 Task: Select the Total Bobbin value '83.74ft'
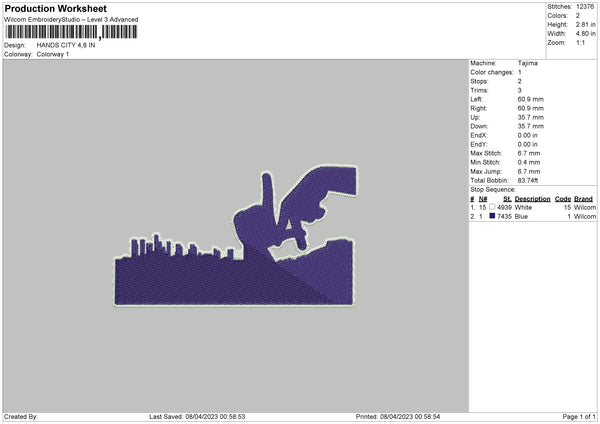coord(528,181)
